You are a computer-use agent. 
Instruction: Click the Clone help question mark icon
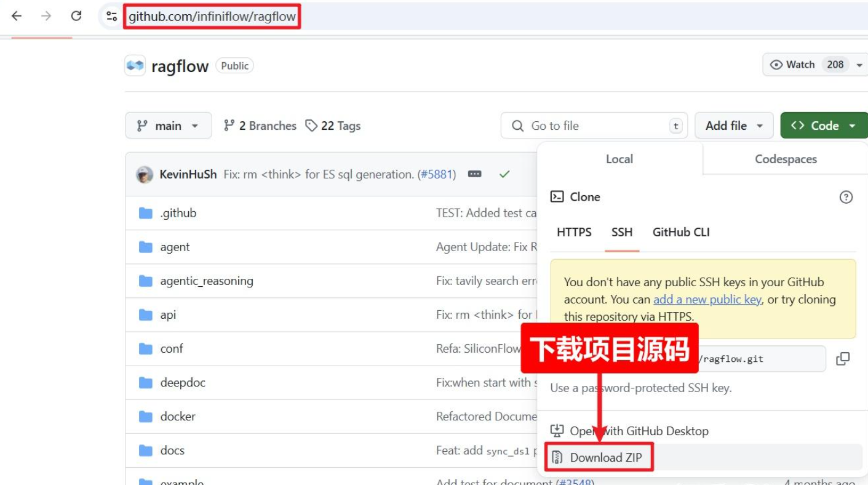tap(846, 197)
